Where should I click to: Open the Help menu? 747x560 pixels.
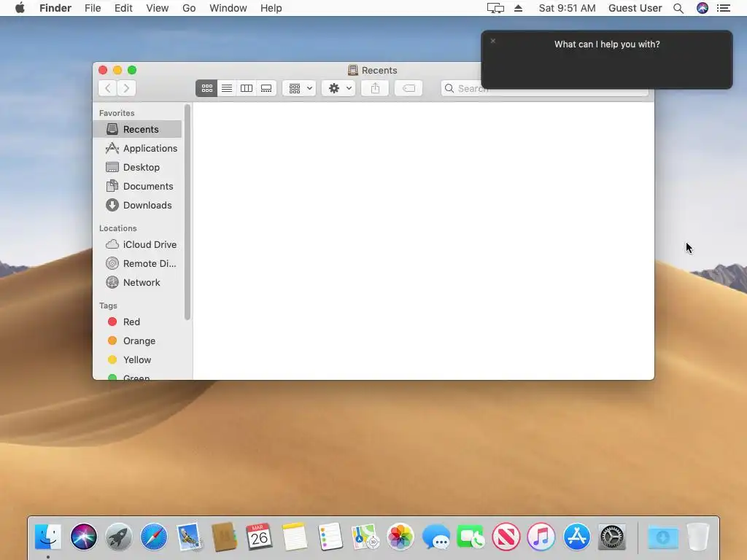point(271,8)
